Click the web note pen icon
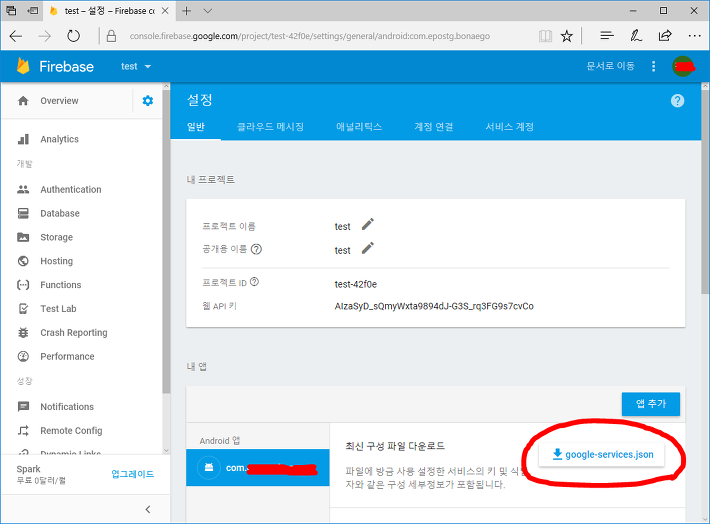This screenshot has height=524, width=710. tap(636, 35)
